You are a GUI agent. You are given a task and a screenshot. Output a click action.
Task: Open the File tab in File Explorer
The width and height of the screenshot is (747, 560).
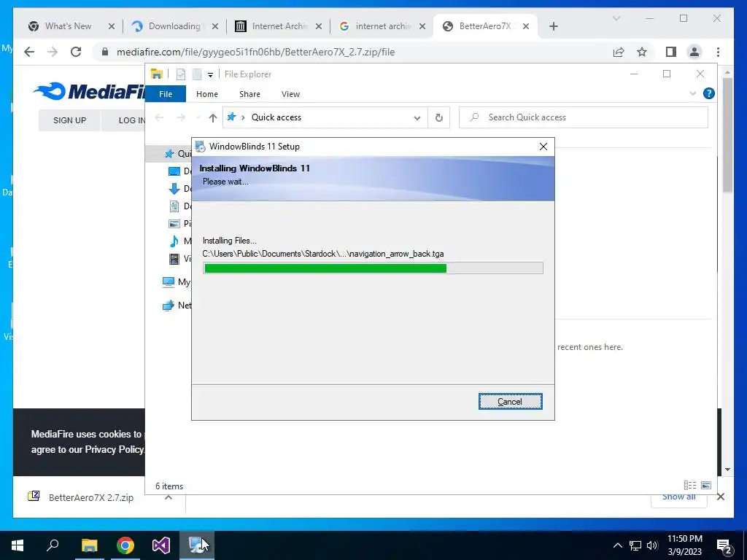tap(166, 94)
